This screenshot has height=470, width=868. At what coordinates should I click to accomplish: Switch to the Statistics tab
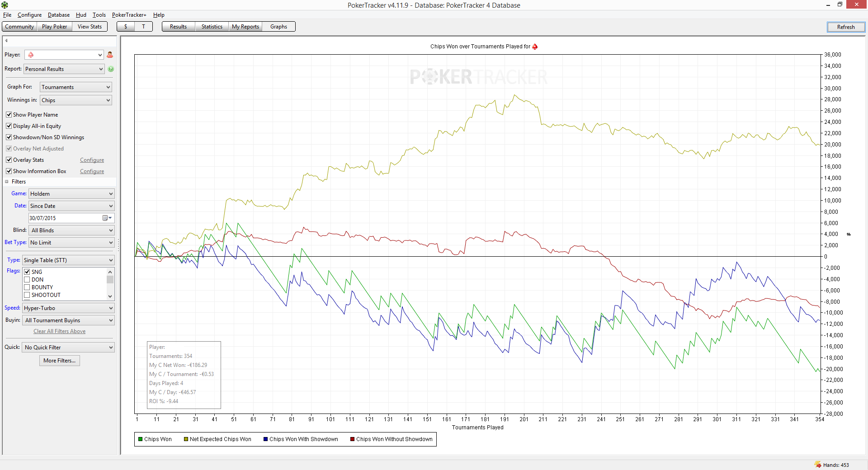(212, 27)
